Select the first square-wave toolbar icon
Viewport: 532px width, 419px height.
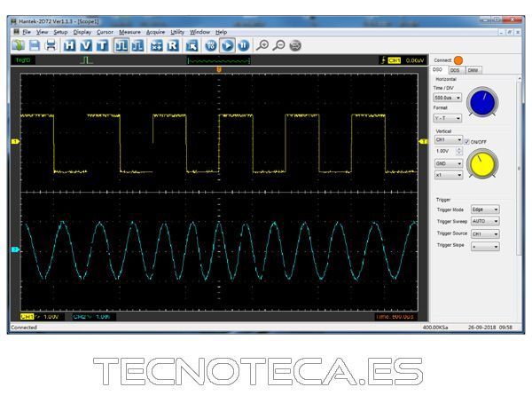point(121,45)
